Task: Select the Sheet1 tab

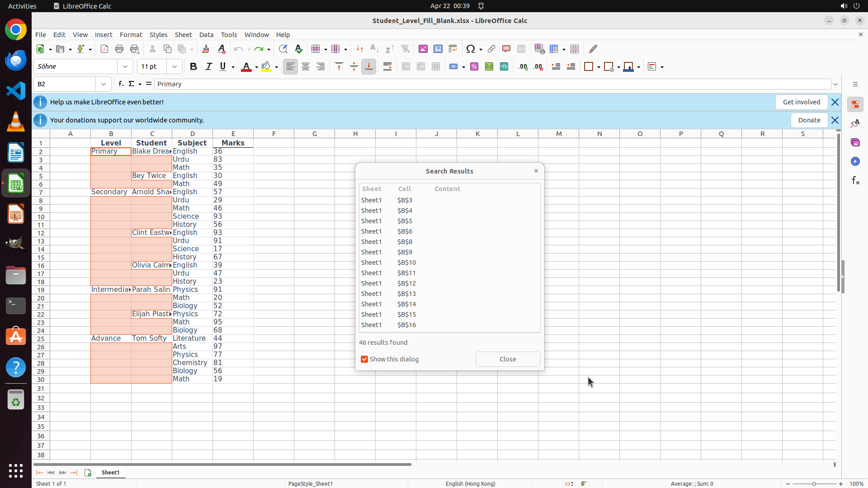Action: coord(110,472)
